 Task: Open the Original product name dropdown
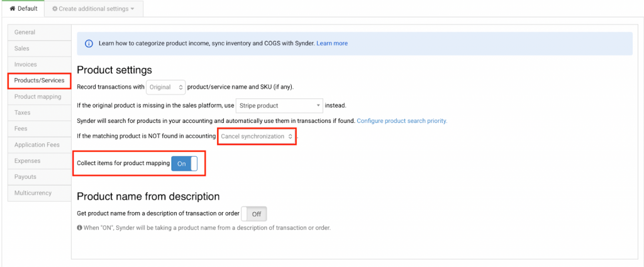[166, 86]
